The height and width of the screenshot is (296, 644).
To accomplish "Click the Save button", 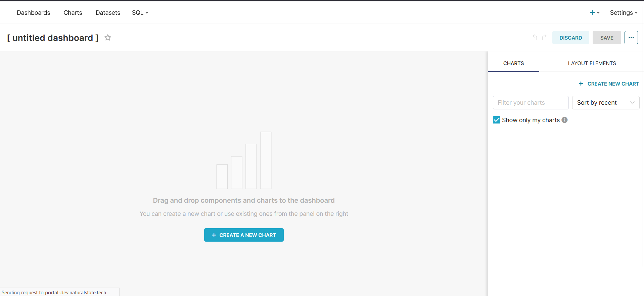I will click(607, 38).
